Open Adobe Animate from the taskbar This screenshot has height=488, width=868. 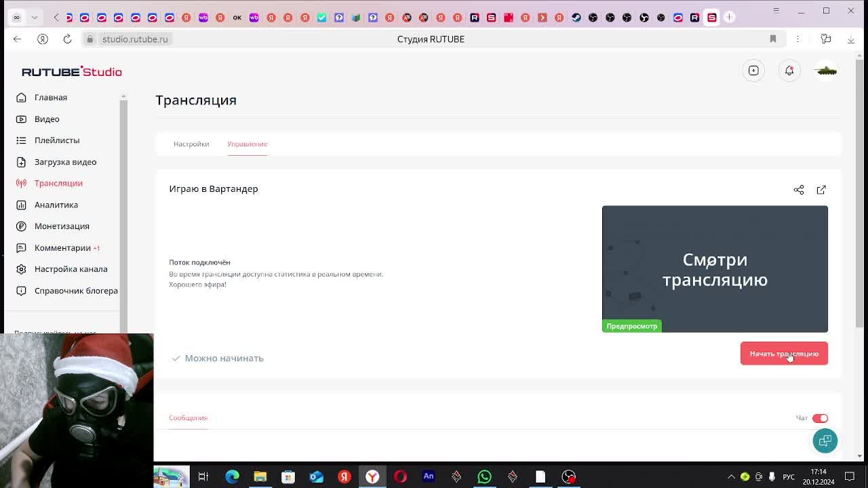(428, 476)
